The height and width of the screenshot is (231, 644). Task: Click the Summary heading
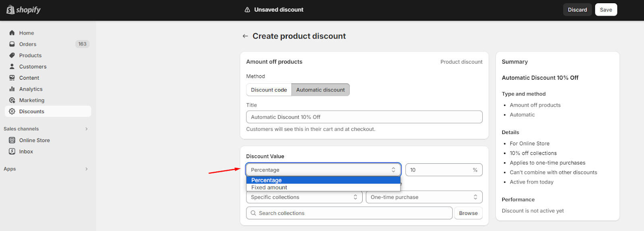[515, 62]
